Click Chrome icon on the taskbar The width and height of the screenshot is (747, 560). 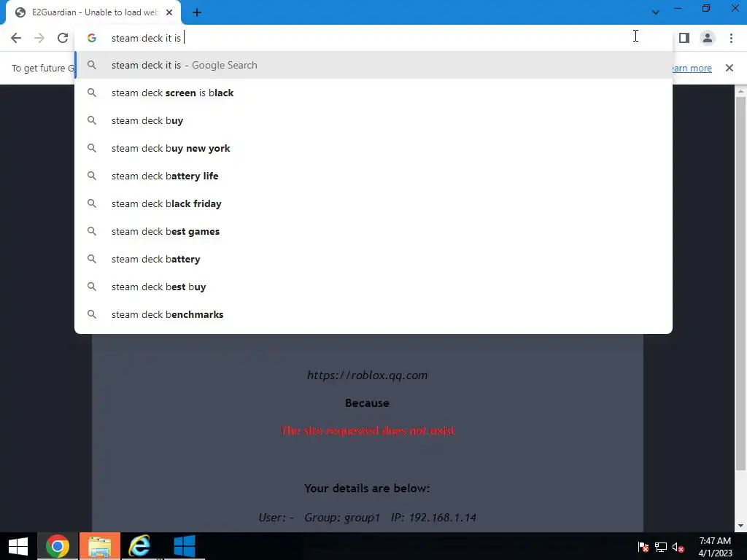[x=58, y=546]
